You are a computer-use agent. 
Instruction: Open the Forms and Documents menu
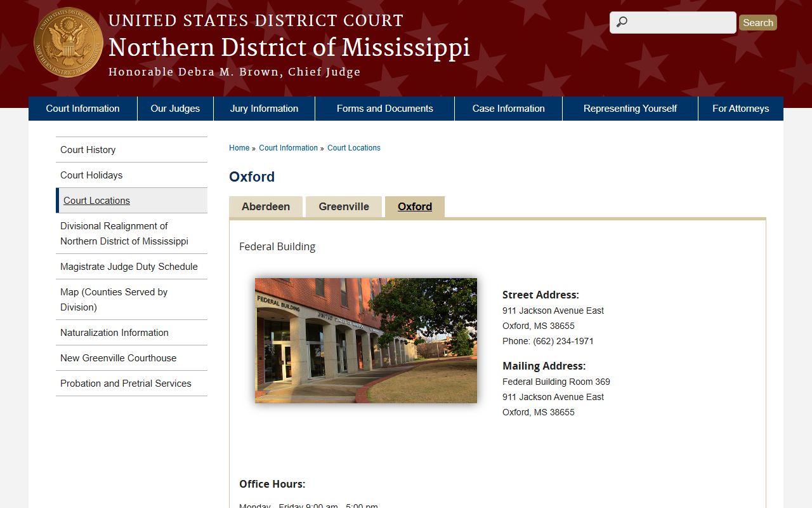click(385, 109)
